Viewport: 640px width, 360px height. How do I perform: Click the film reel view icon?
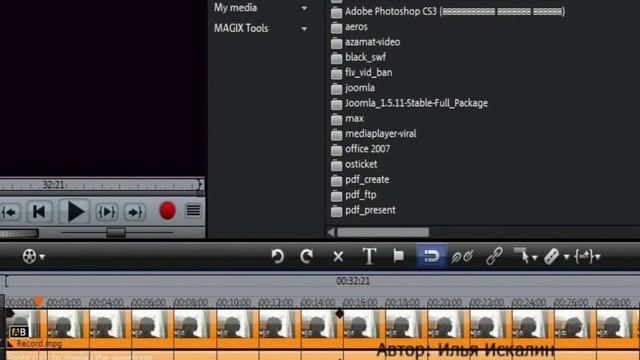coord(29,256)
